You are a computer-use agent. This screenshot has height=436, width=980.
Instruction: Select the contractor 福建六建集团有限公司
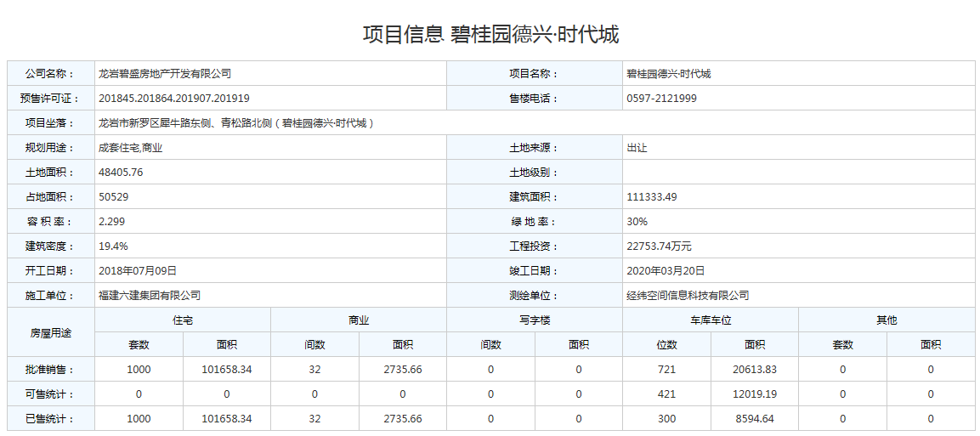[x=150, y=296]
